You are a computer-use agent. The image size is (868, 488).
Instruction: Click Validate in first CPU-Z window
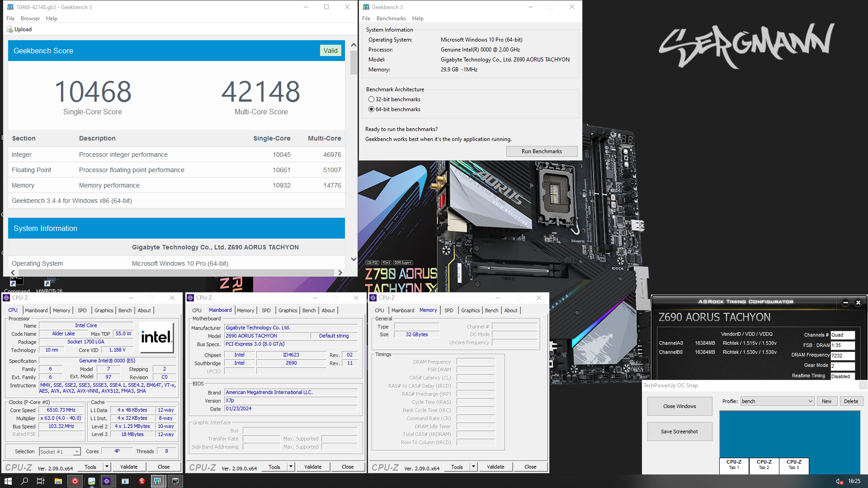pyautogui.click(x=129, y=467)
